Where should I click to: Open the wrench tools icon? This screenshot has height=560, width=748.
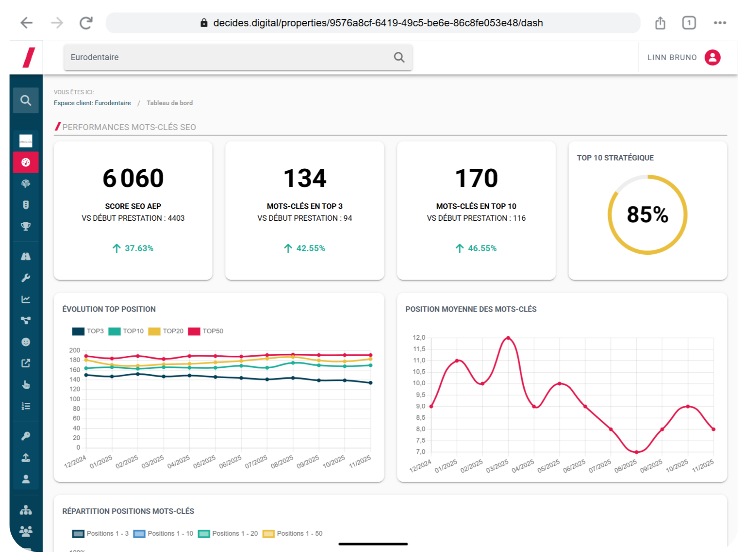26,278
